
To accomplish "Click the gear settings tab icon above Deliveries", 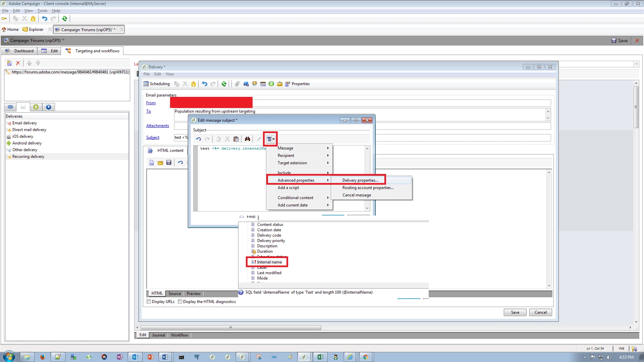I will click(49, 107).
